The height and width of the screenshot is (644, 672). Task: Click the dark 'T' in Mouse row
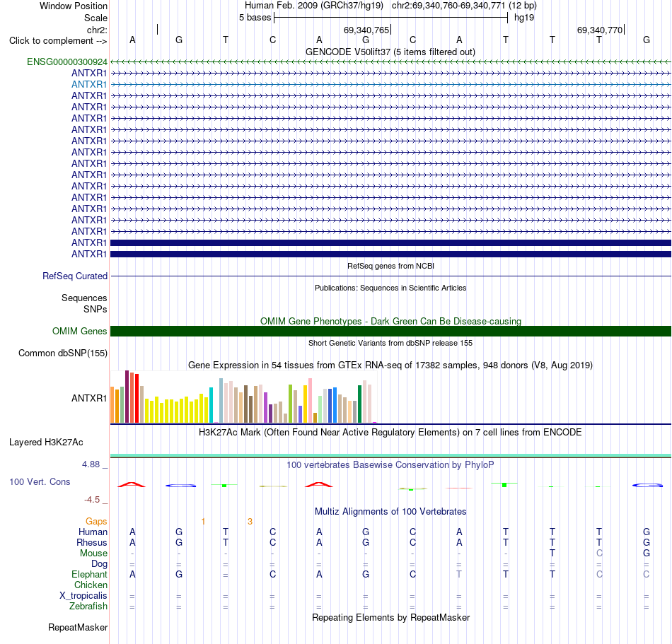[x=552, y=554]
